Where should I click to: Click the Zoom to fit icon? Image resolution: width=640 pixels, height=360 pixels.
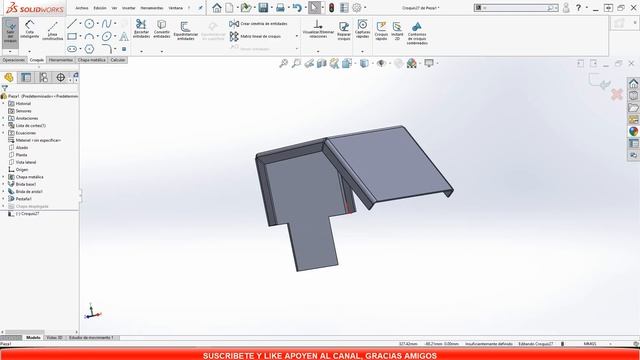pos(283,63)
